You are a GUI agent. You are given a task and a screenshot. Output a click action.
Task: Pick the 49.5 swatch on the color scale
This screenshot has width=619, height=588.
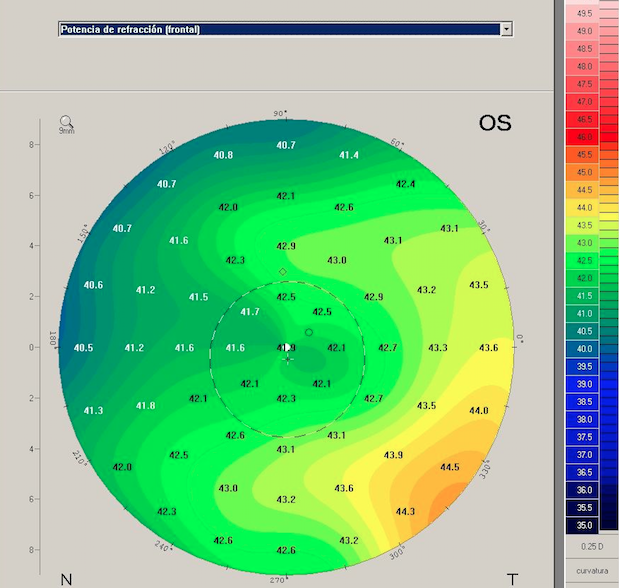[x=585, y=13]
